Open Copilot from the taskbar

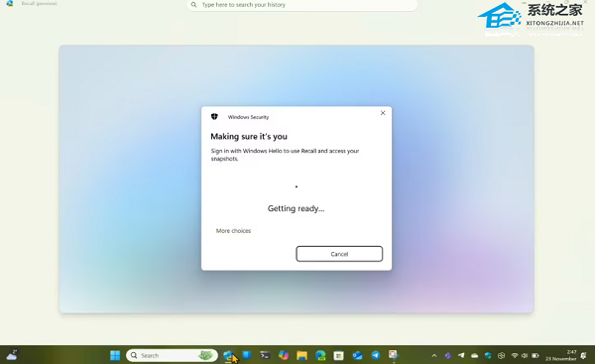click(284, 355)
